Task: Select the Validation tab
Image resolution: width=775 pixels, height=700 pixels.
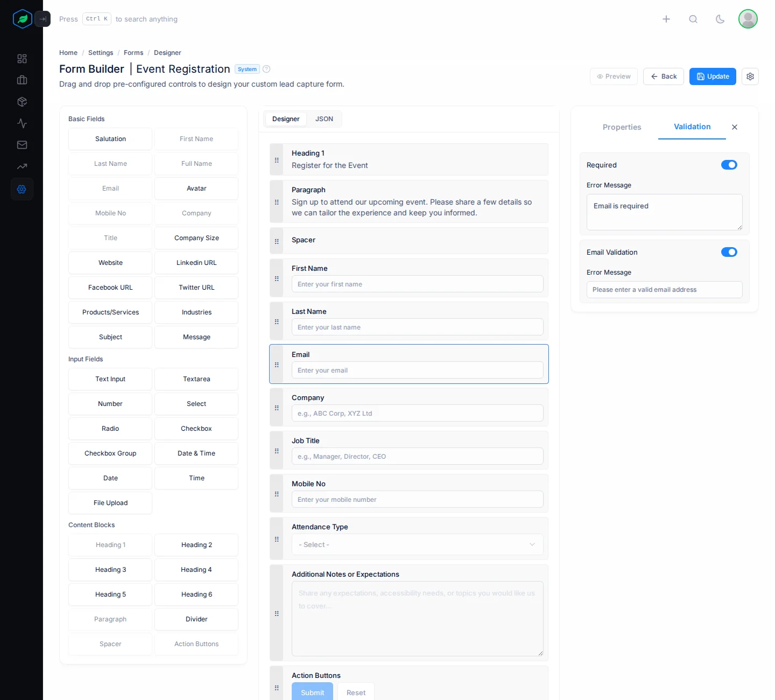Action: pyautogui.click(x=692, y=127)
